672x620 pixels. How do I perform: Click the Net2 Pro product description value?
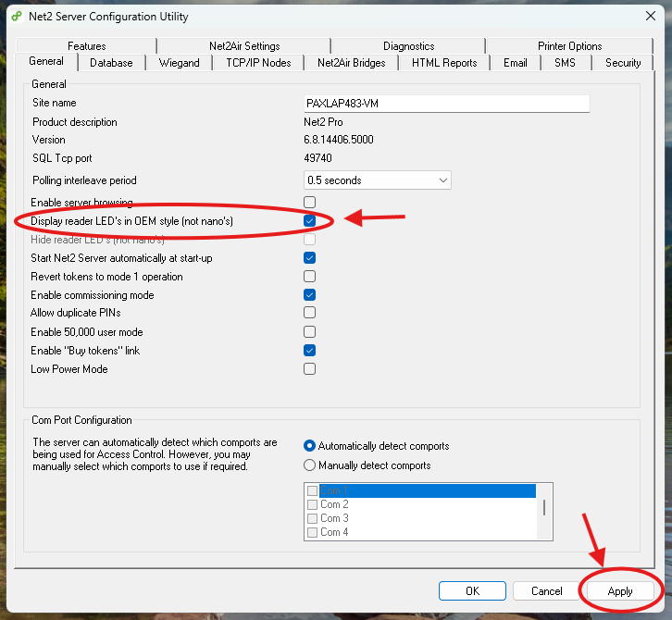click(323, 122)
